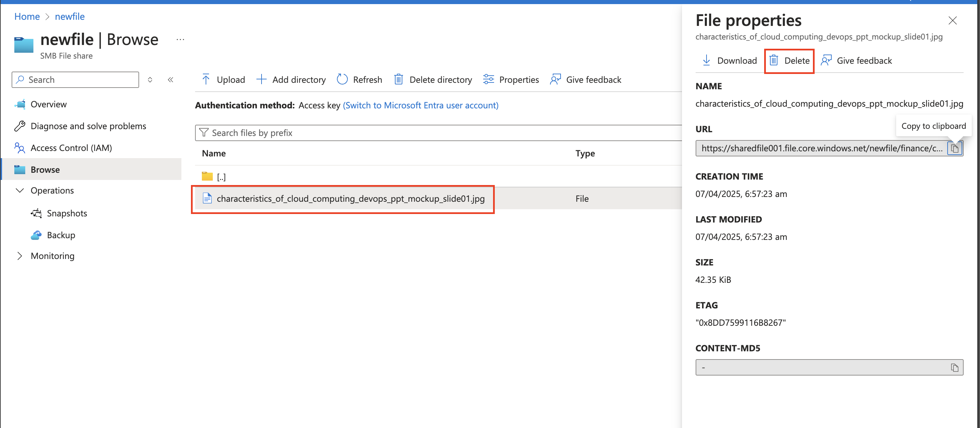The image size is (980, 428).
Task: Select characteristics_of_cloud_computing jpg file name in list
Action: coord(351,198)
